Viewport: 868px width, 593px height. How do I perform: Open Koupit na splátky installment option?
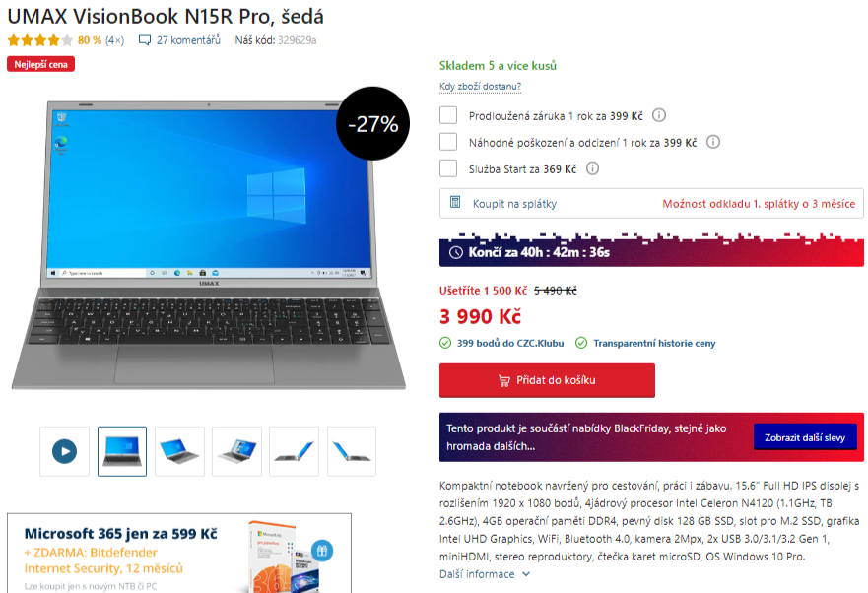[x=651, y=203]
